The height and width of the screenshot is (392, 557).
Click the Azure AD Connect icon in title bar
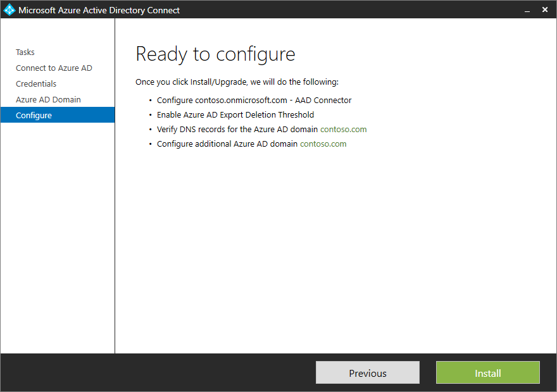(x=8, y=9)
